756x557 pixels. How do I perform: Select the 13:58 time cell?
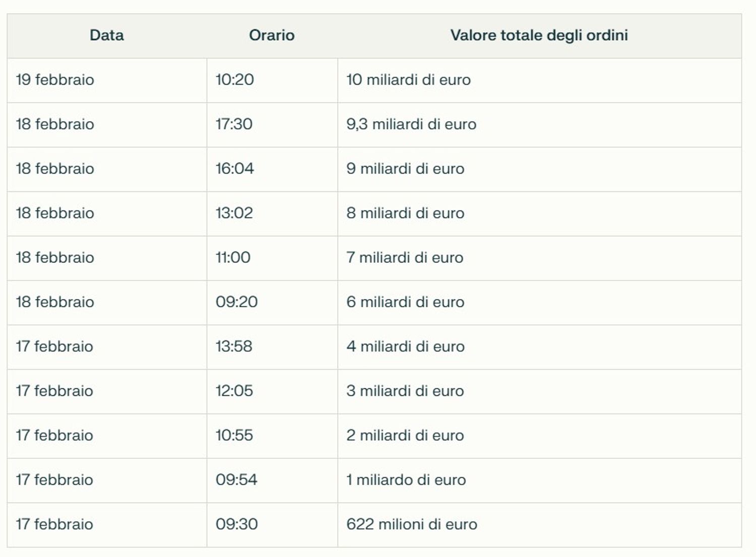pos(234,346)
